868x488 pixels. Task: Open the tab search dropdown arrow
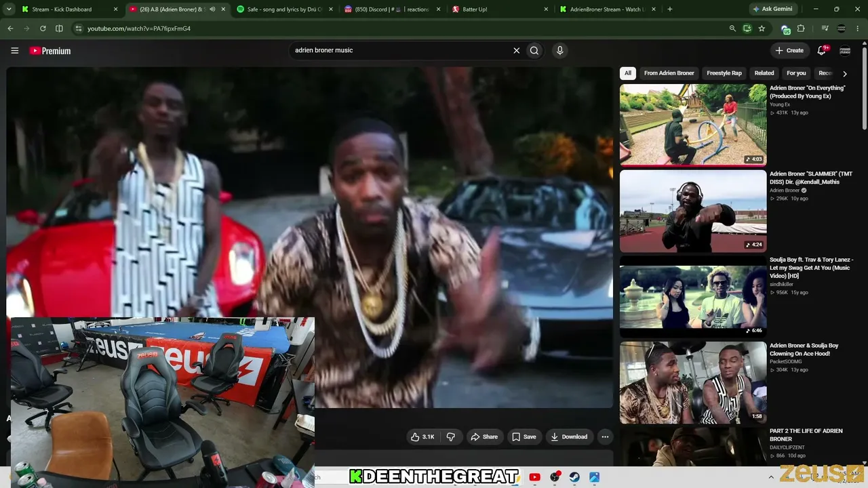[x=9, y=9]
